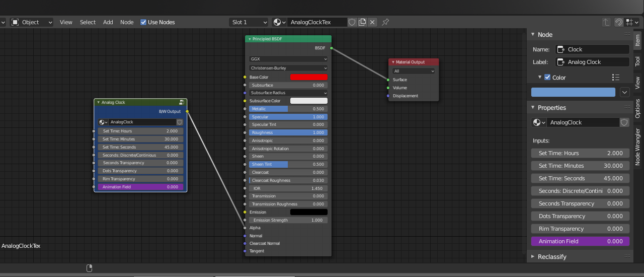The height and width of the screenshot is (277, 644).
Task: Click the IOR value field
Action: [288, 188]
